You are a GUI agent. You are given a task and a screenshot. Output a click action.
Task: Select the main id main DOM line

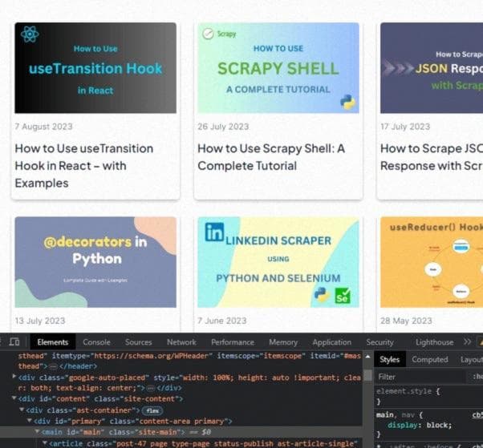181,432
